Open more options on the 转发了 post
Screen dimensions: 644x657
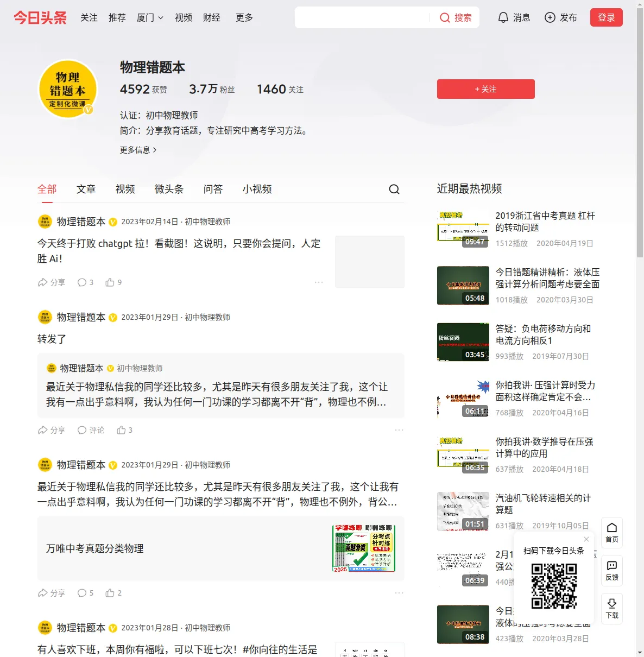point(399,430)
